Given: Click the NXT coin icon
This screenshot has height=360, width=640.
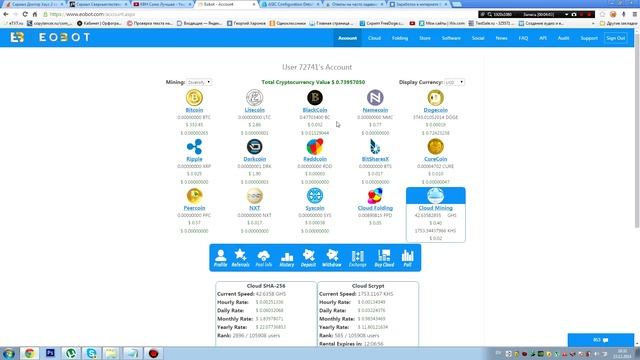Looking at the screenshot, I should pos(254,196).
